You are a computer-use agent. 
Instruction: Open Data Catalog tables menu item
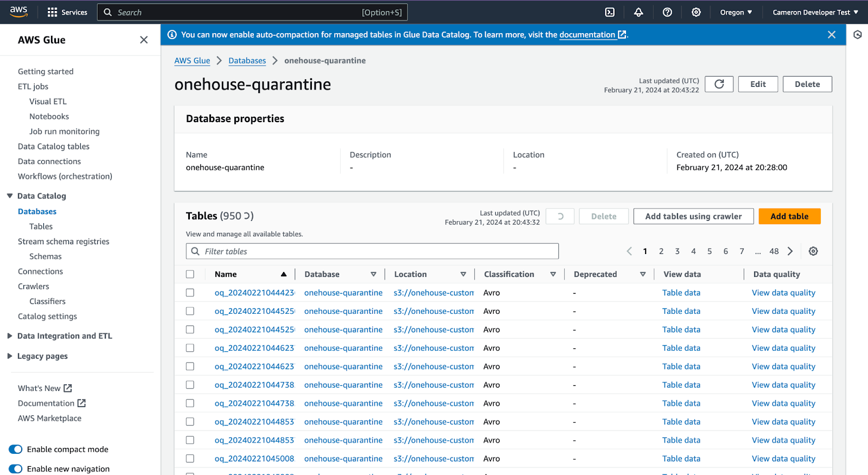pyautogui.click(x=54, y=147)
